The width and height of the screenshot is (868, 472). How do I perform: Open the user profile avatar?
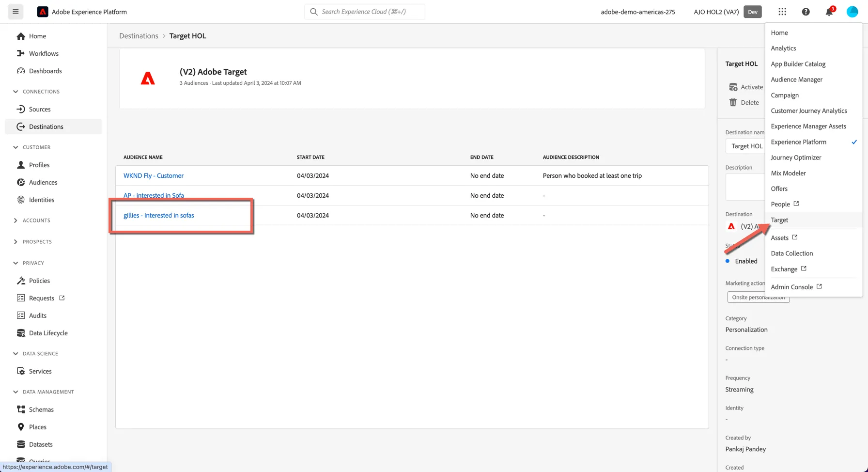[852, 12]
